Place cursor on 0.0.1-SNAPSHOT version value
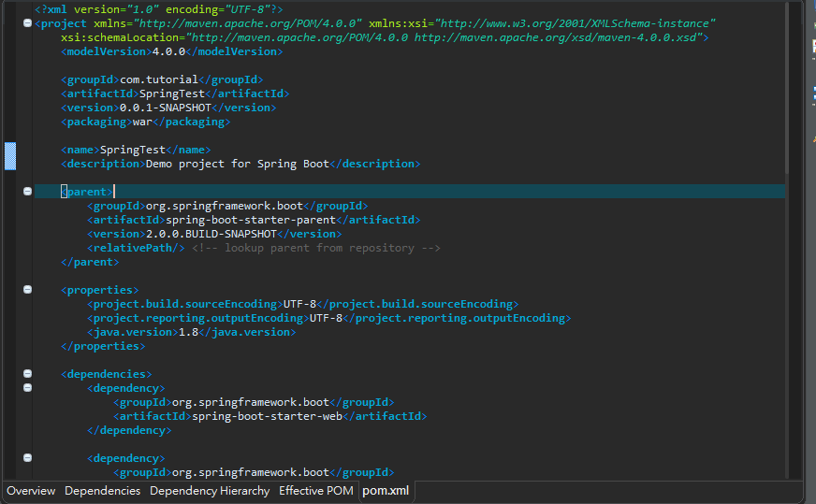Screen dimensions: 816x504 pos(172,108)
